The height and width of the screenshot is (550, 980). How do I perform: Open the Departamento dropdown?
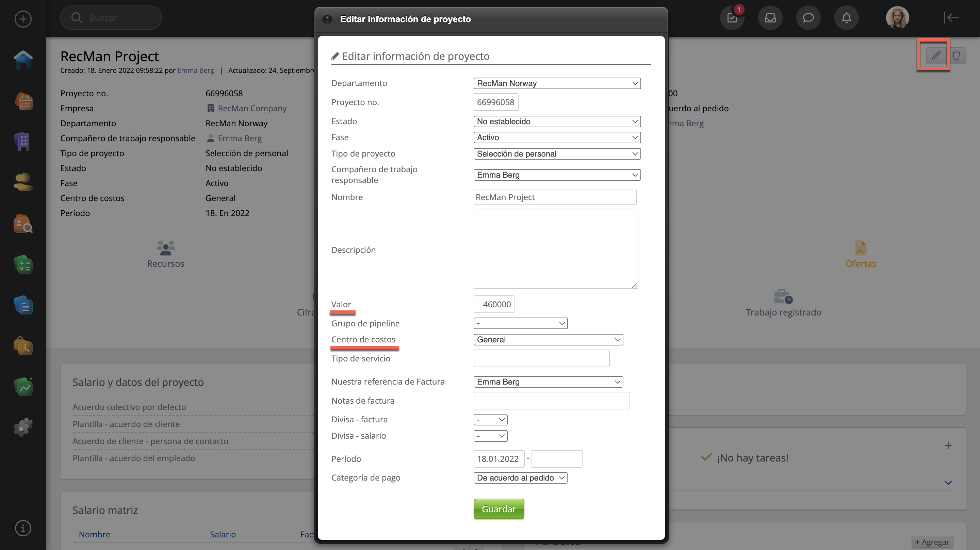tap(557, 83)
